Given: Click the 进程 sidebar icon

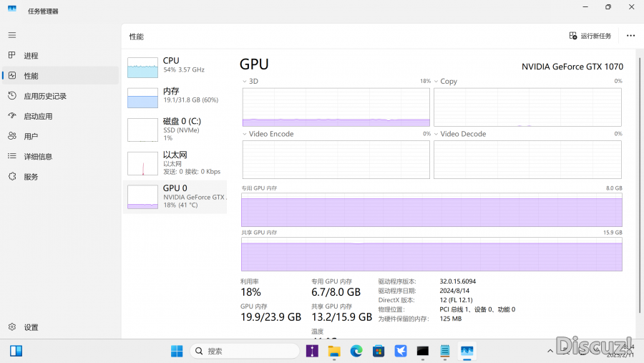Looking at the screenshot, I should coord(12,55).
